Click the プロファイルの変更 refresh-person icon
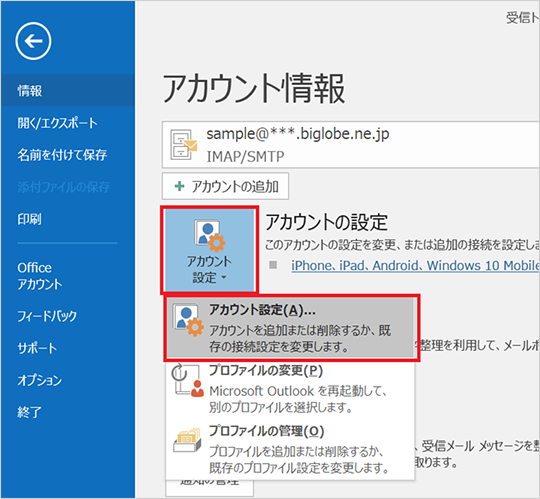The height and width of the screenshot is (499, 540). (188, 381)
